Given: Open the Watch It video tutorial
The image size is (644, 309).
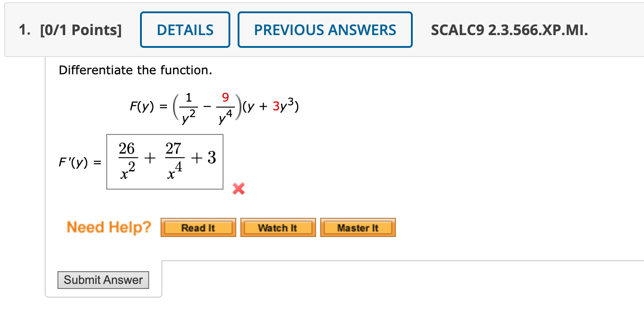Looking at the screenshot, I should click(278, 227).
